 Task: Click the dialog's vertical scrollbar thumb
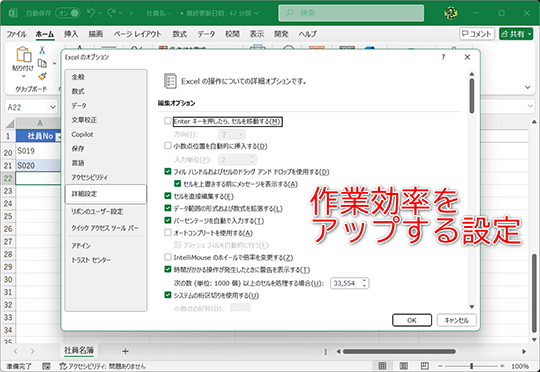471,96
